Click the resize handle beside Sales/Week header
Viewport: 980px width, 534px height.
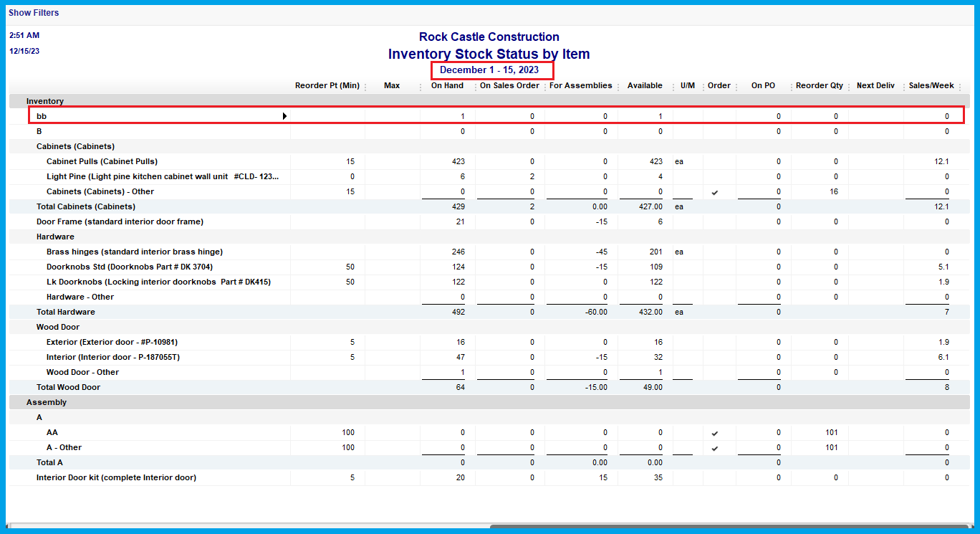point(960,87)
